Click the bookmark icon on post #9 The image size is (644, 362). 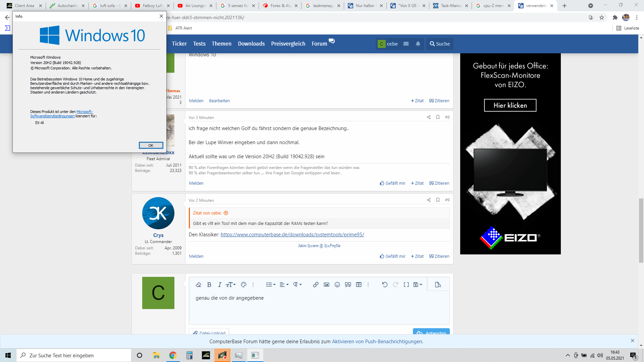(x=438, y=200)
